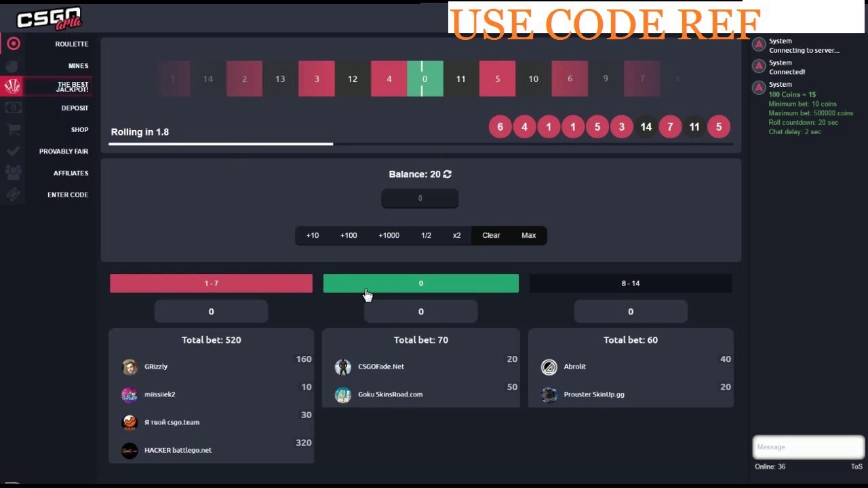
Task: Add 1000 coins with the +1000 button
Action: [389, 235]
